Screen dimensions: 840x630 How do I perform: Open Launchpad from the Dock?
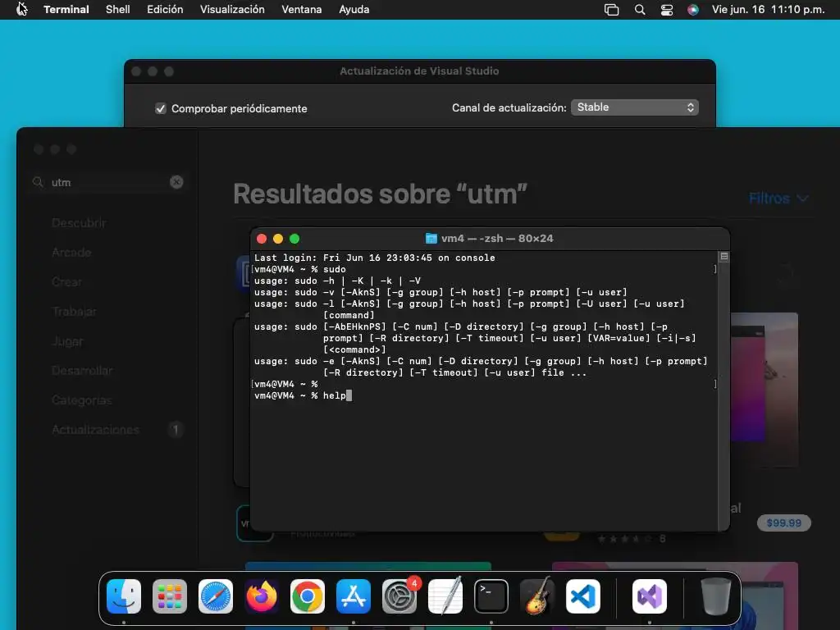[169, 596]
